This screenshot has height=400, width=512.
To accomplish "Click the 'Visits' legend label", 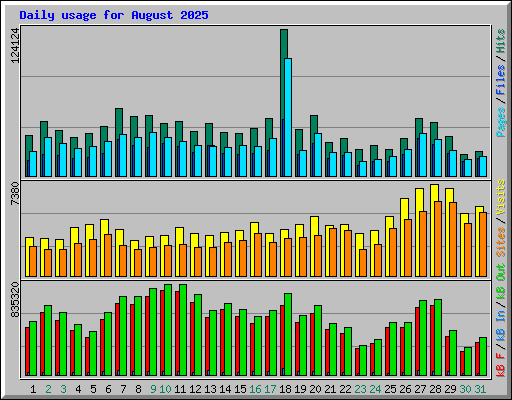I will [500, 197].
